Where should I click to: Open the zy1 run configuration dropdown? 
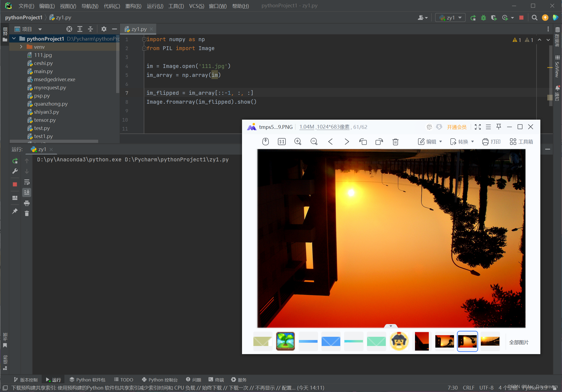[x=450, y=18]
